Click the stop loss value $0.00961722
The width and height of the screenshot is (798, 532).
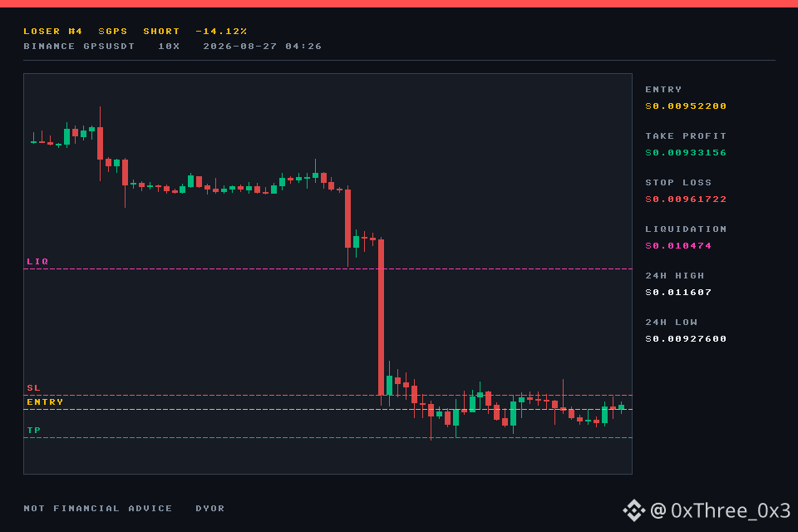click(x=686, y=199)
